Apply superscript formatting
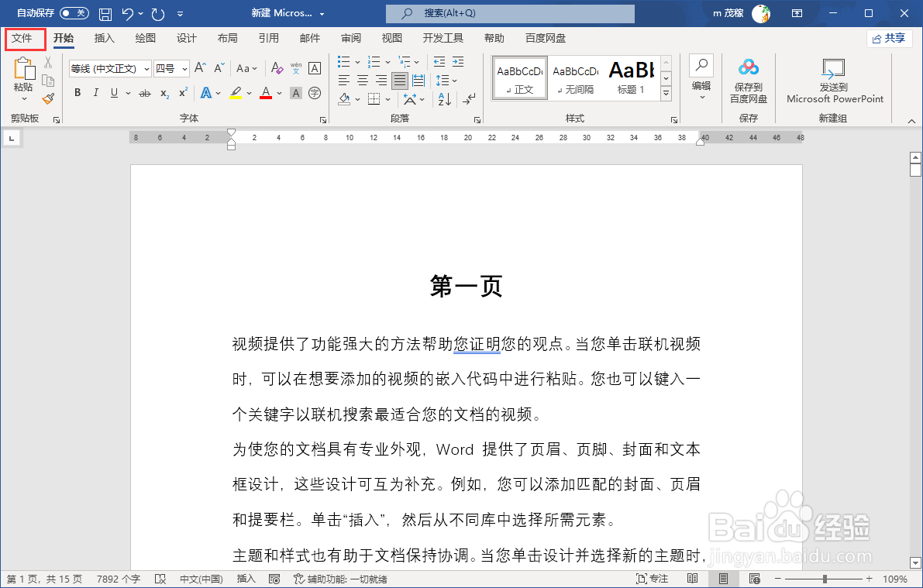The width and height of the screenshot is (923, 588). (183, 93)
